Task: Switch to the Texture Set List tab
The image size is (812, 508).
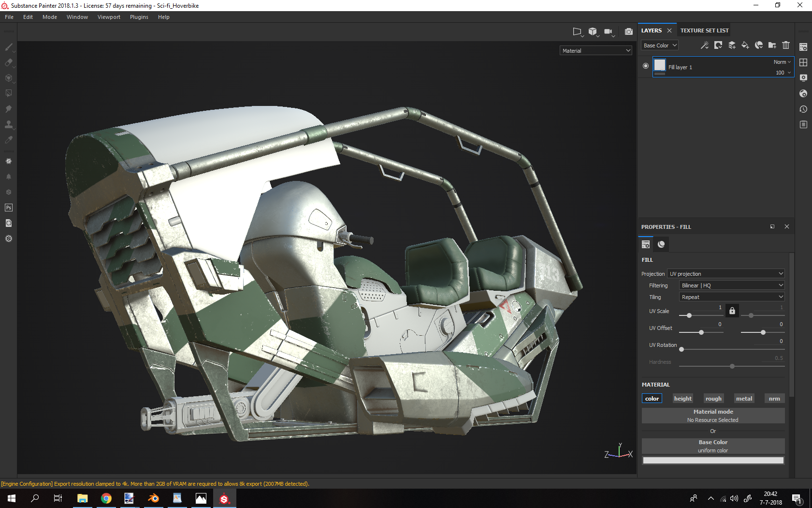Action: pos(704,30)
